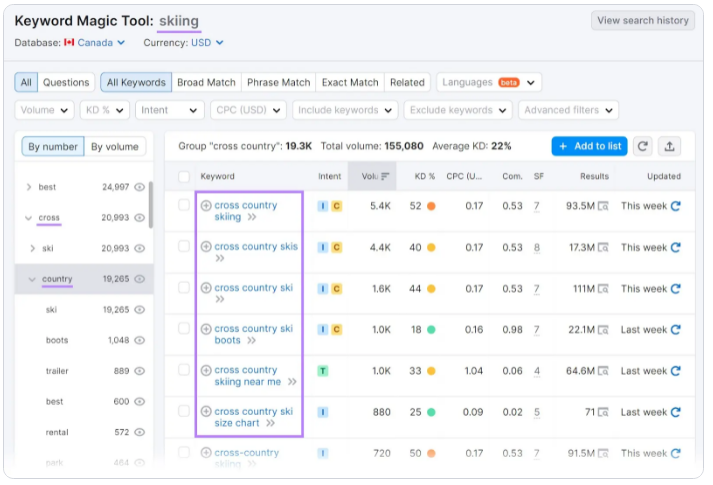Click the refresh icon next to Add to list
The image size is (713, 485).
(x=643, y=146)
